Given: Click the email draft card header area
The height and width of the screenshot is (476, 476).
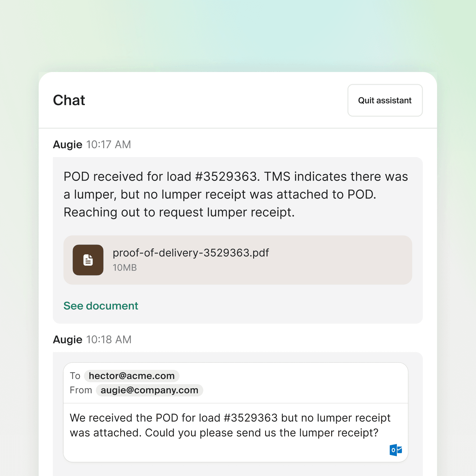Looking at the screenshot, I should click(236, 383).
